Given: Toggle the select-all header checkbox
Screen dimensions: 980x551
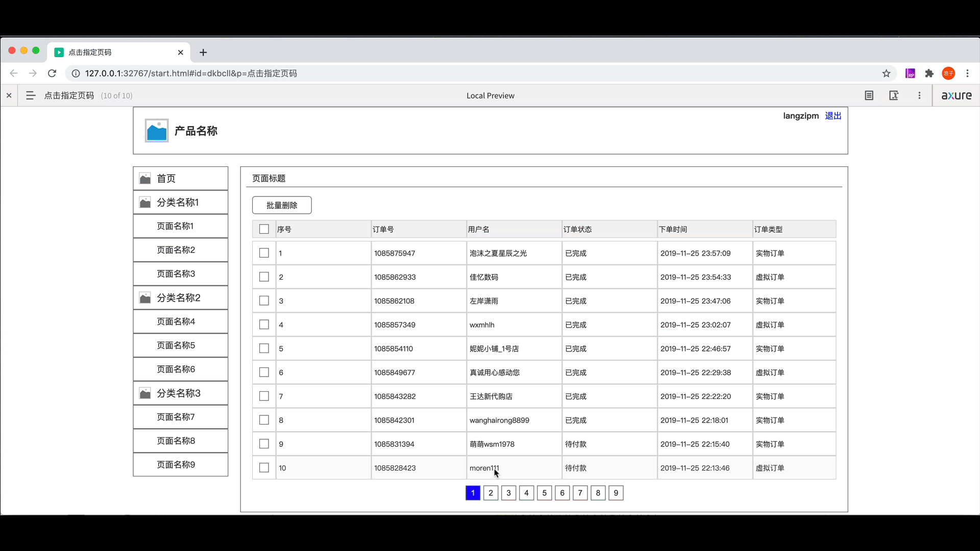Looking at the screenshot, I should tap(264, 229).
